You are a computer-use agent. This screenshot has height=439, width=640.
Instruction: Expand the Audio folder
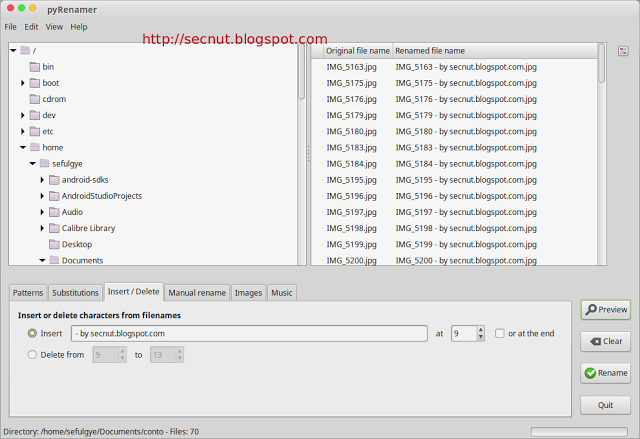(42, 212)
